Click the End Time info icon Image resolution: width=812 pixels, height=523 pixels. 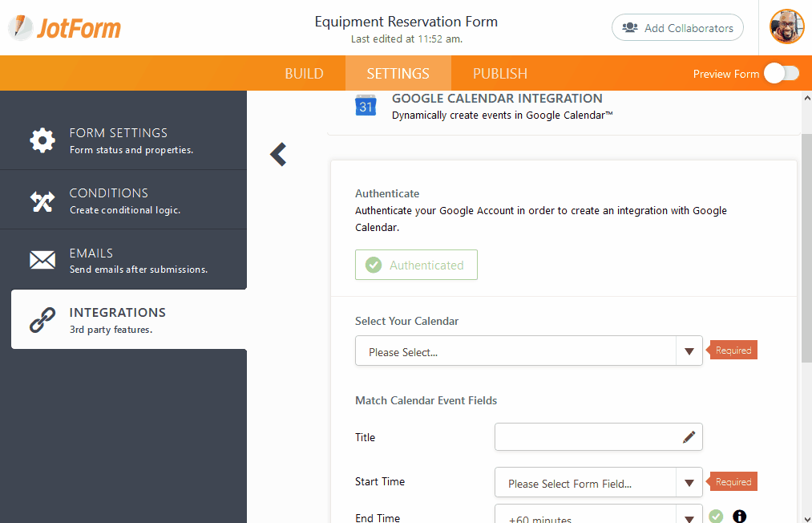tap(739, 517)
